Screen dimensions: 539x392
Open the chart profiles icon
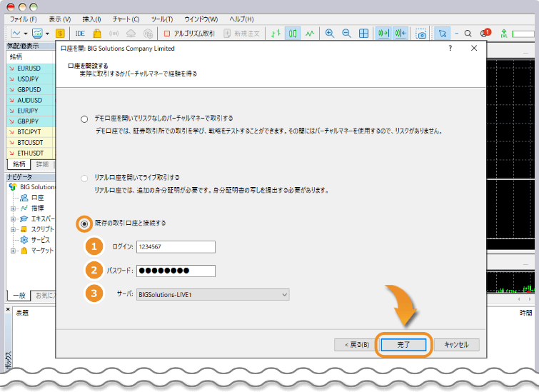[x=37, y=34]
